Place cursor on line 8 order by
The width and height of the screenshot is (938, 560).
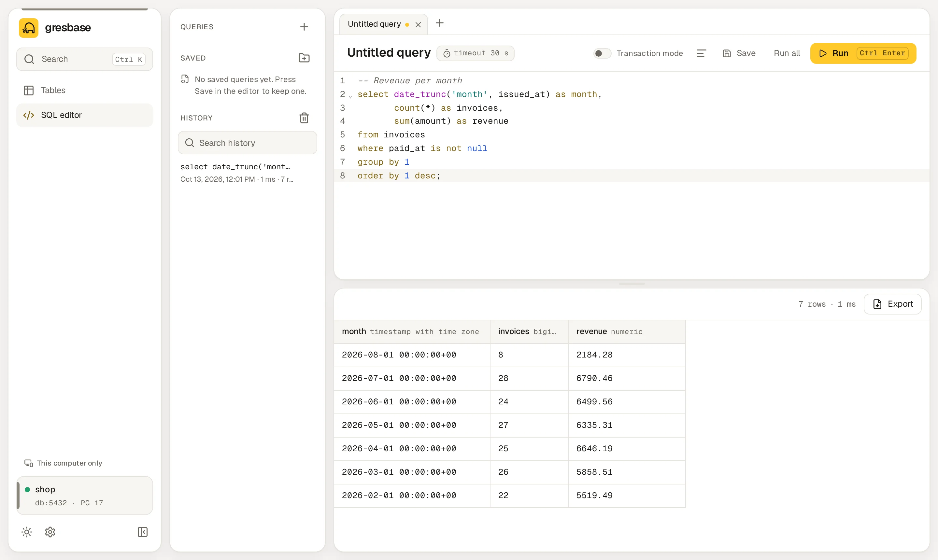point(632,175)
